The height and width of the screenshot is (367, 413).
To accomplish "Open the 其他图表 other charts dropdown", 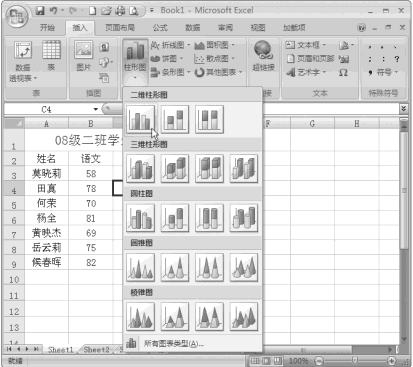I will click(x=219, y=72).
